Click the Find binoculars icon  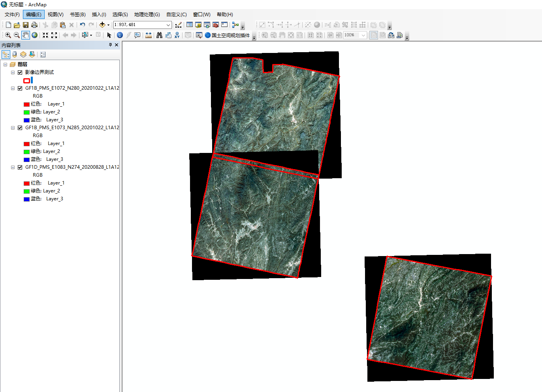click(x=160, y=35)
